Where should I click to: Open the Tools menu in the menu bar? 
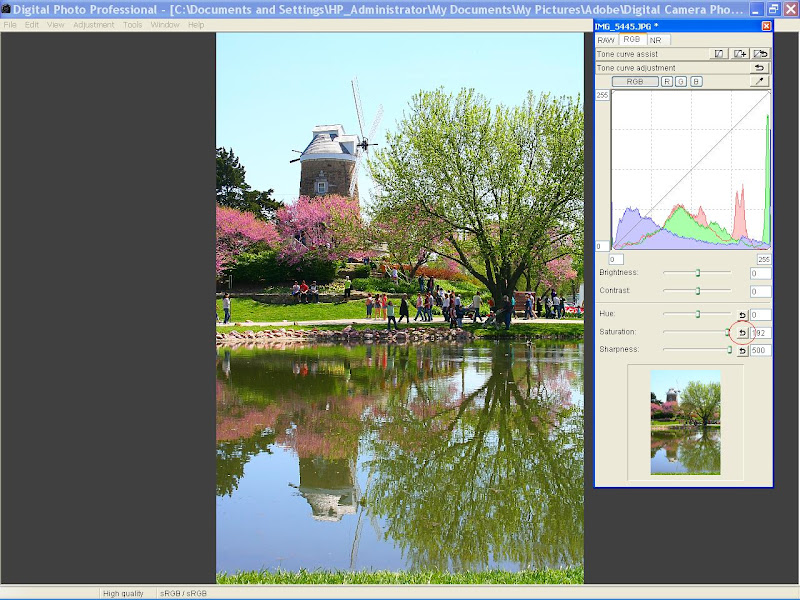coord(133,24)
